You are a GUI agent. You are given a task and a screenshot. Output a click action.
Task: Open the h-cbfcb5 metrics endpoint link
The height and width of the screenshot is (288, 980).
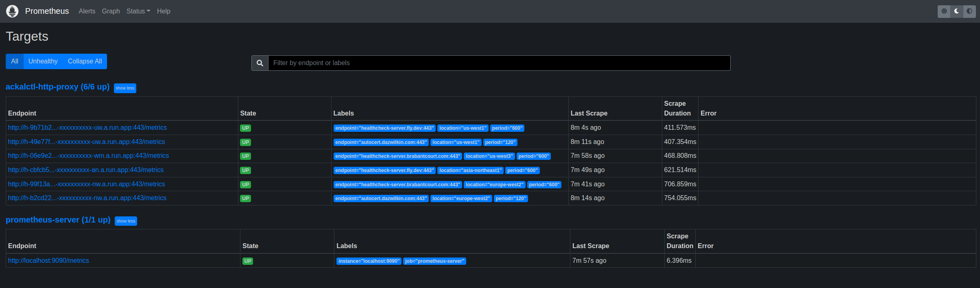[86, 170]
